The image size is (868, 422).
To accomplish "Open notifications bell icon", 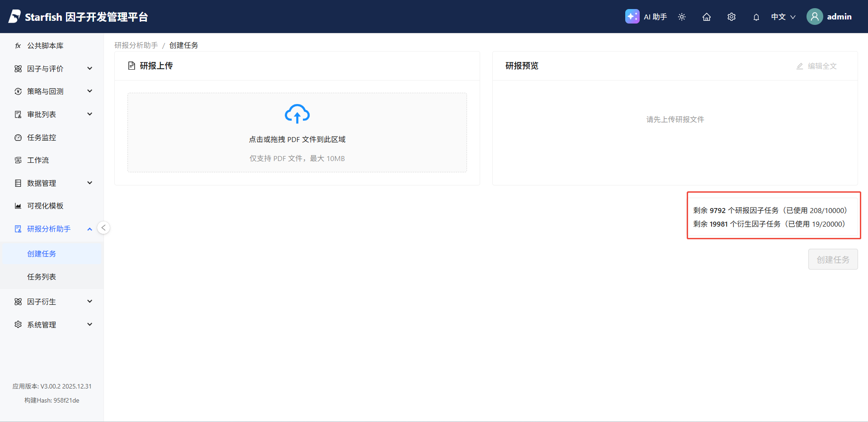I will [x=756, y=17].
